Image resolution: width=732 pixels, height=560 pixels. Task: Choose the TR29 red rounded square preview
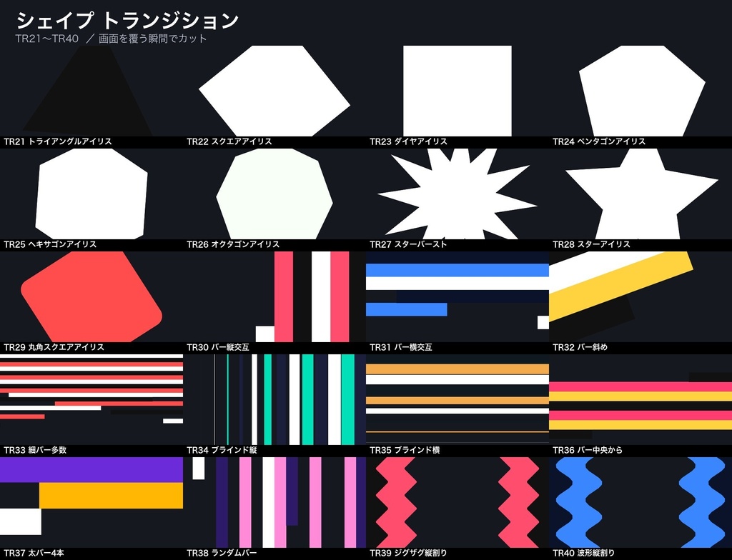91,297
